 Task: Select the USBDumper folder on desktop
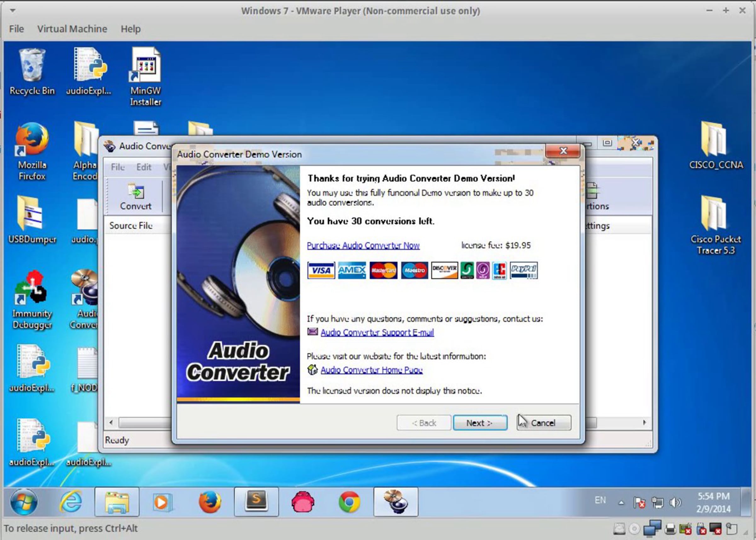click(x=32, y=220)
